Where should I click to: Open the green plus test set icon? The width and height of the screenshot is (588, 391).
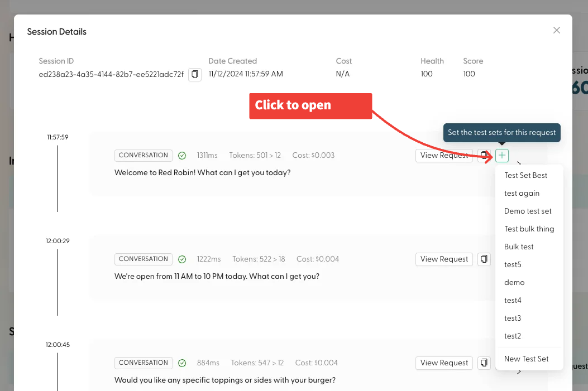tap(501, 156)
